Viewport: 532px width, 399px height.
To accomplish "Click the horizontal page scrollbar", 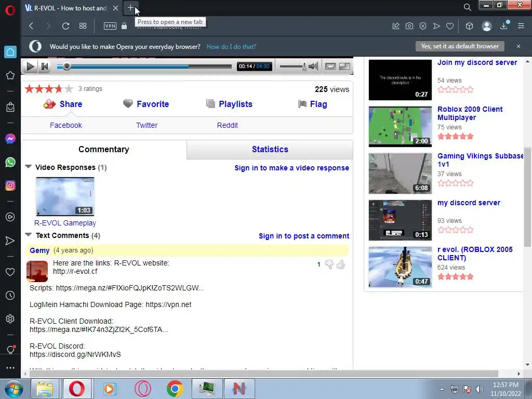I will [x=263, y=374].
